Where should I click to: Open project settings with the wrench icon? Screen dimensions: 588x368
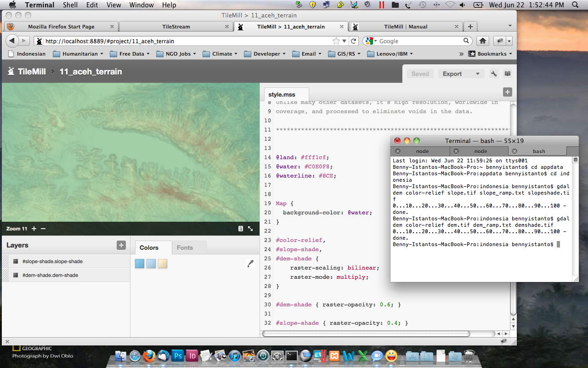pyautogui.click(x=494, y=74)
